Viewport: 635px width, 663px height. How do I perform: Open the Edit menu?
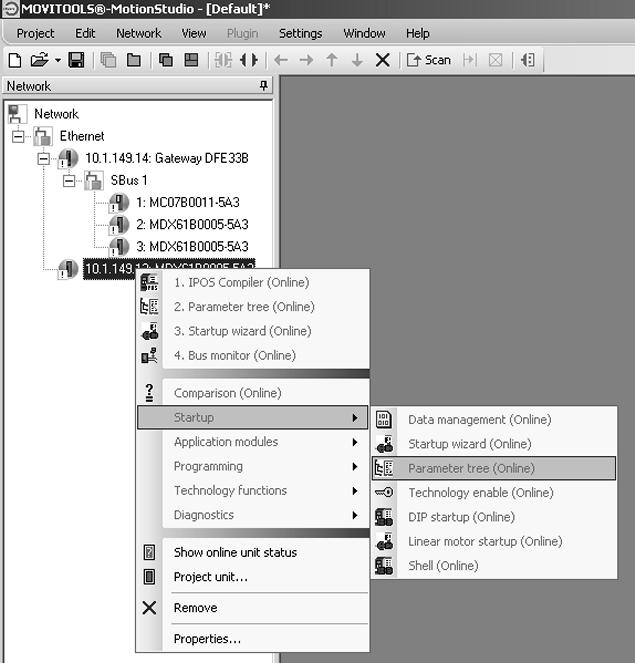85,33
